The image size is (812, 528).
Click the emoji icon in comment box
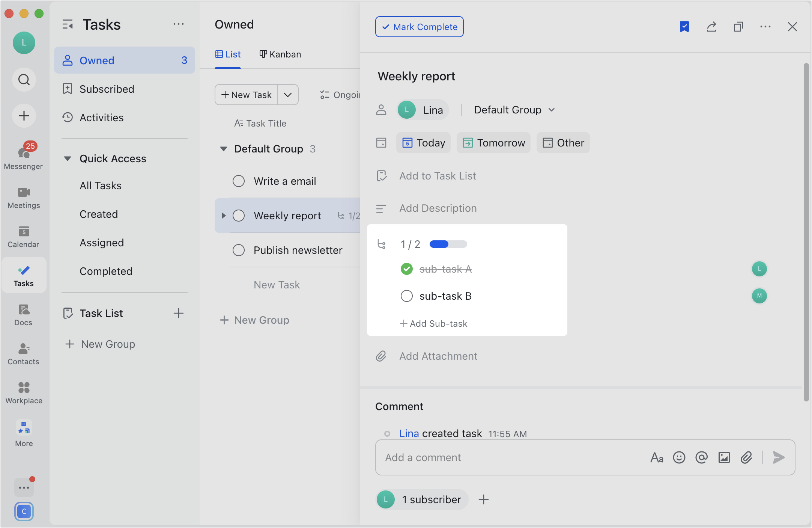pos(679,457)
